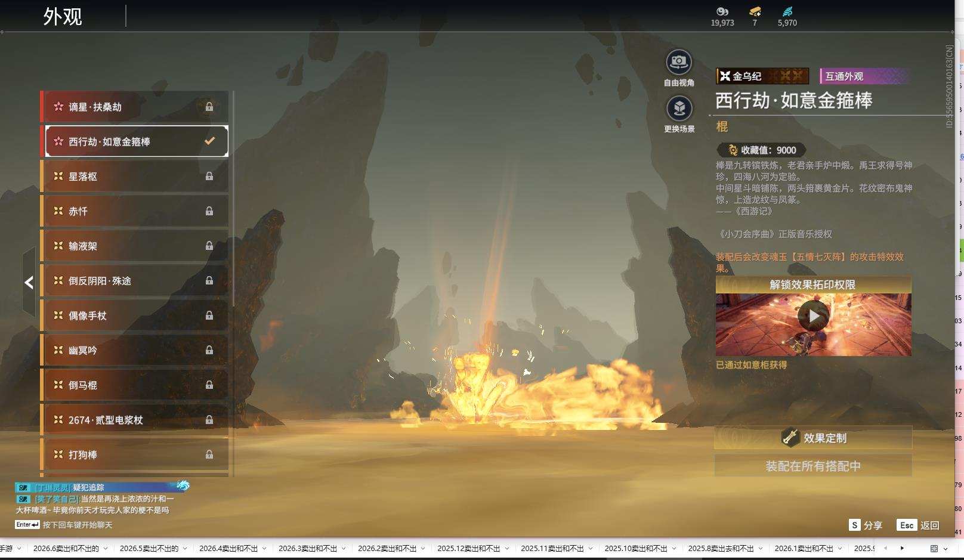
Task: Click the Esc 返回 back button
Action: (x=918, y=525)
